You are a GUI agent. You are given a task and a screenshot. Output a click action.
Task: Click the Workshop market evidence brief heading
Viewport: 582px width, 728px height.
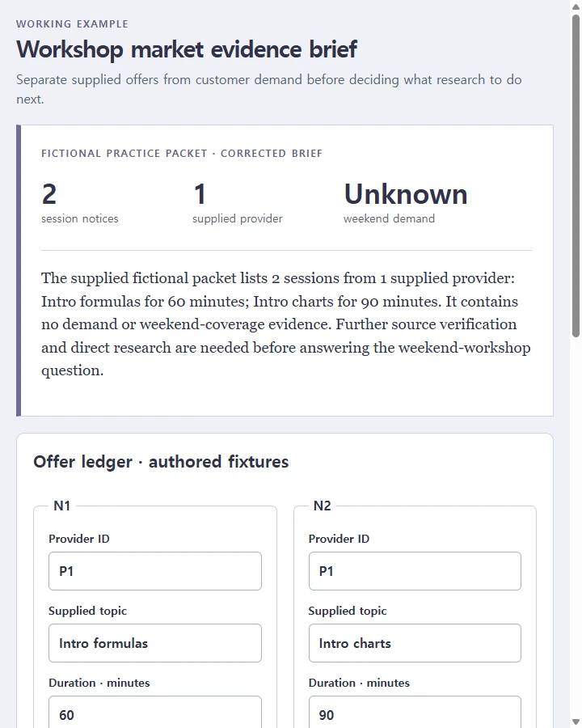pos(187,49)
